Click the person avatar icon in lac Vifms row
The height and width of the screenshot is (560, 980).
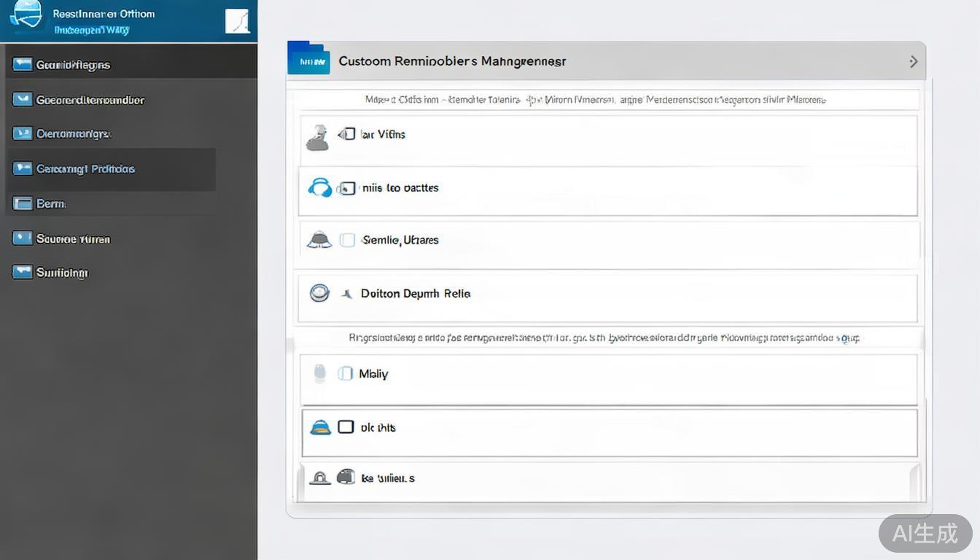click(x=317, y=137)
